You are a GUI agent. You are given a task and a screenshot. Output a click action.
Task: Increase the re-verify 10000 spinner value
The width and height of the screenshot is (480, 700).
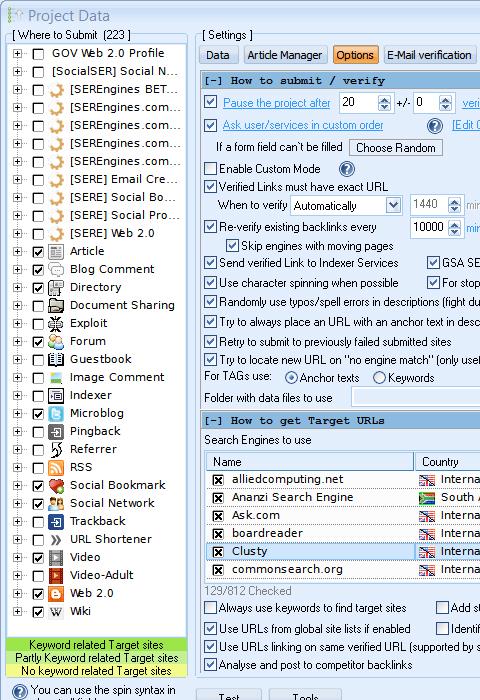click(x=455, y=224)
